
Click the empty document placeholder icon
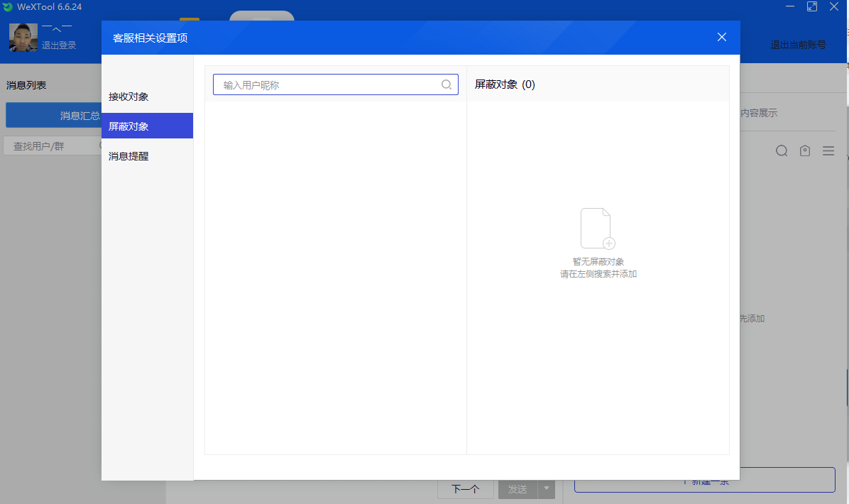click(598, 229)
